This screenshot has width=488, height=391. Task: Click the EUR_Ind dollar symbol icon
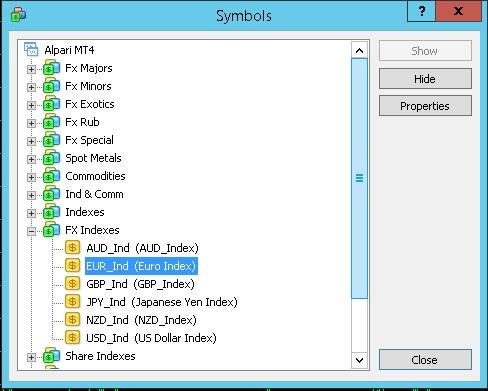click(x=72, y=266)
